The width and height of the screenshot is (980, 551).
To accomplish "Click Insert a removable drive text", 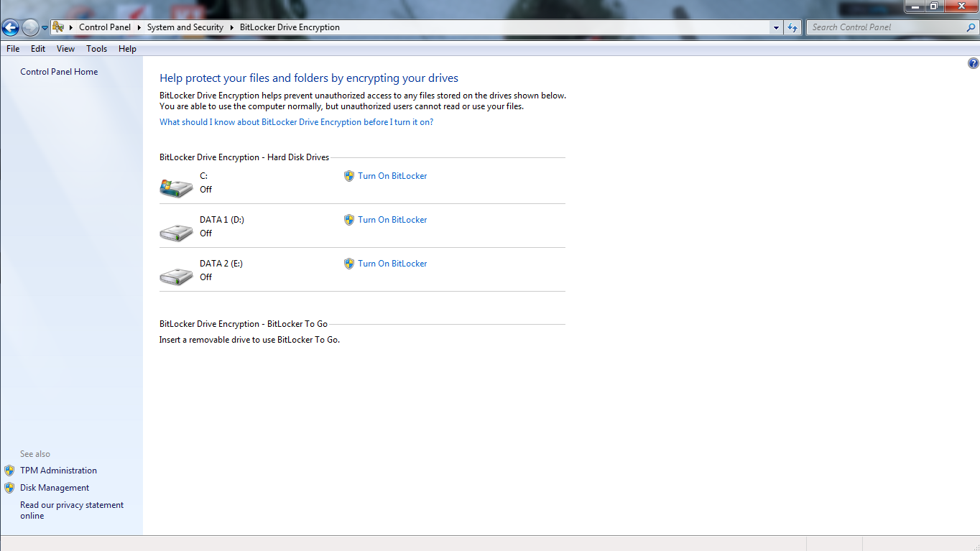I will coord(249,340).
